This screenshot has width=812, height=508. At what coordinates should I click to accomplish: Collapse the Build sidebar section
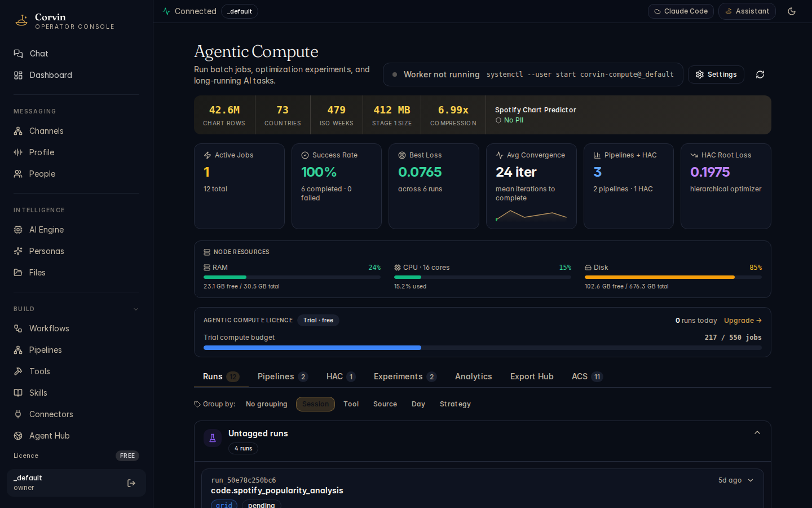[x=136, y=309]
